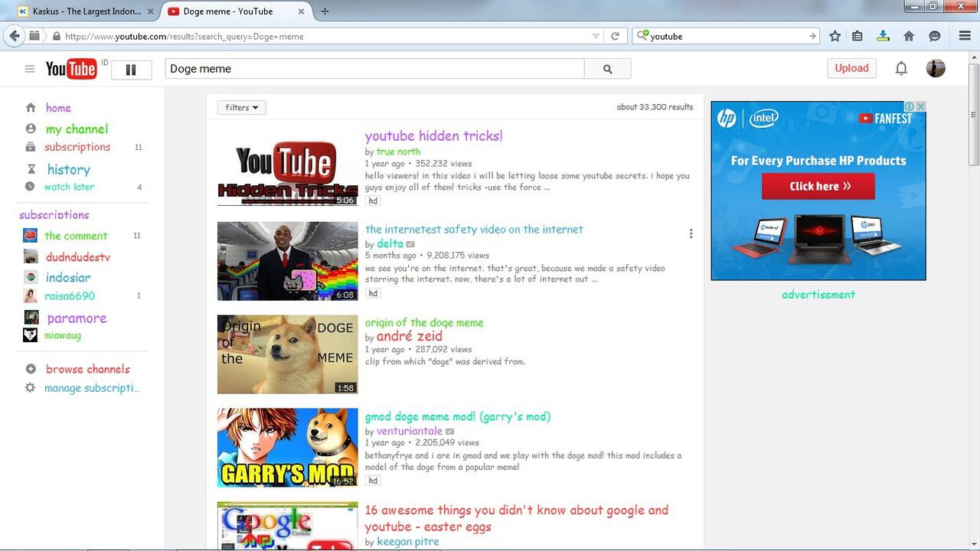Viewport: 980px width, 551px height.
Task: Open watch later in the sidebar
Action: pos(69,187)
